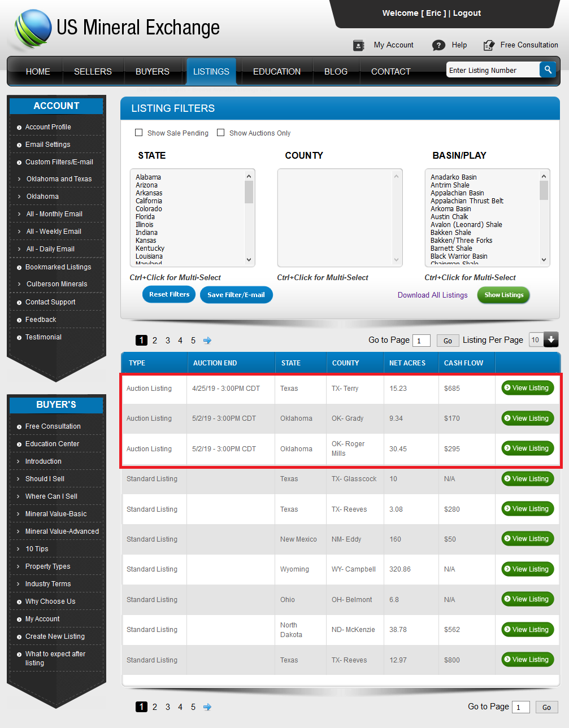Image resolution: width=569 pixels, height=728 pixels.
Task: Click the top pagination next arrow
Action: pyautogui.click(x=207, y=341)
